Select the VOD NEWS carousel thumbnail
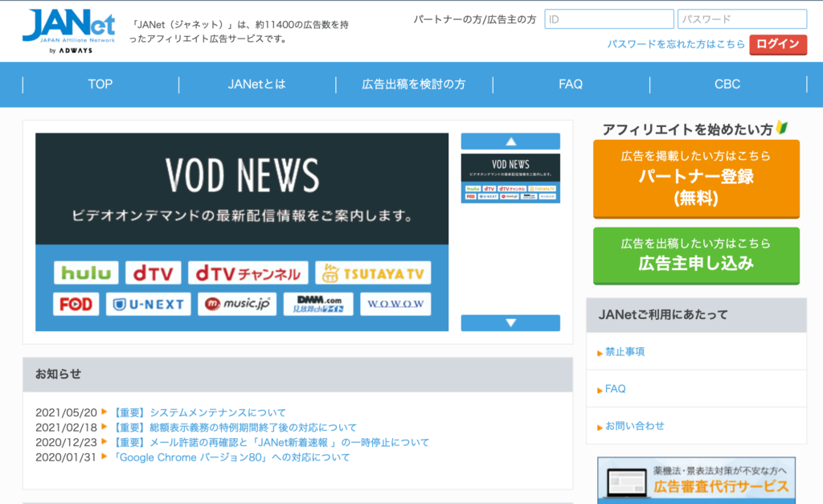 pyautogui.click(x=510, y=178)
